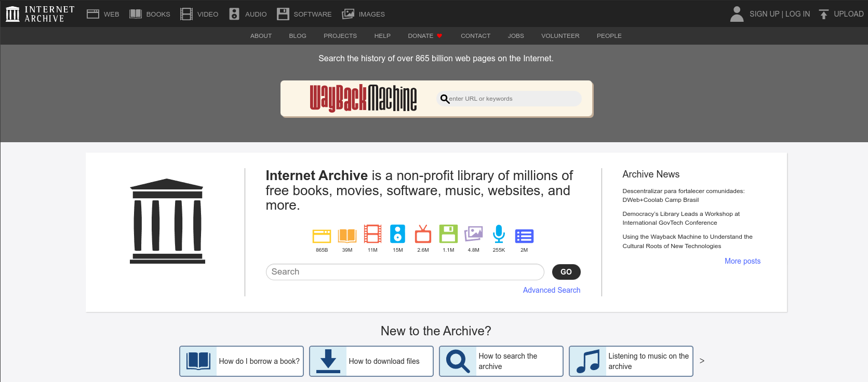This screenshot has width=868, height=382.
Task: Open How do I borrow a book card
Action: [242, 361]
